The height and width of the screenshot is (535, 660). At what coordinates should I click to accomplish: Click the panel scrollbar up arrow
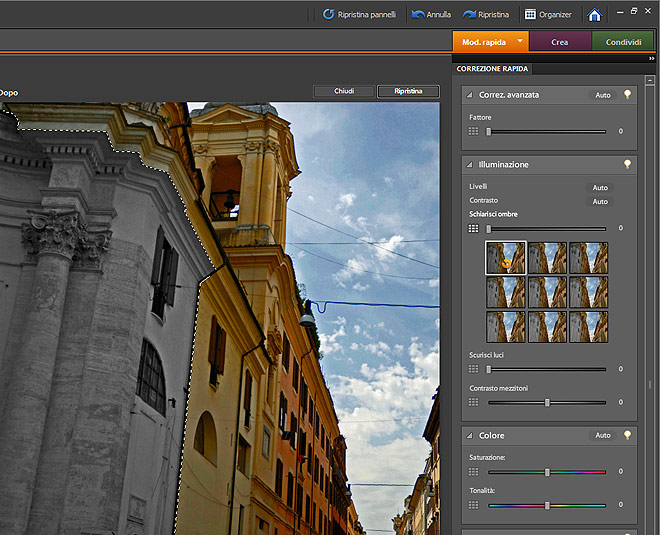(x=650, y=80)
